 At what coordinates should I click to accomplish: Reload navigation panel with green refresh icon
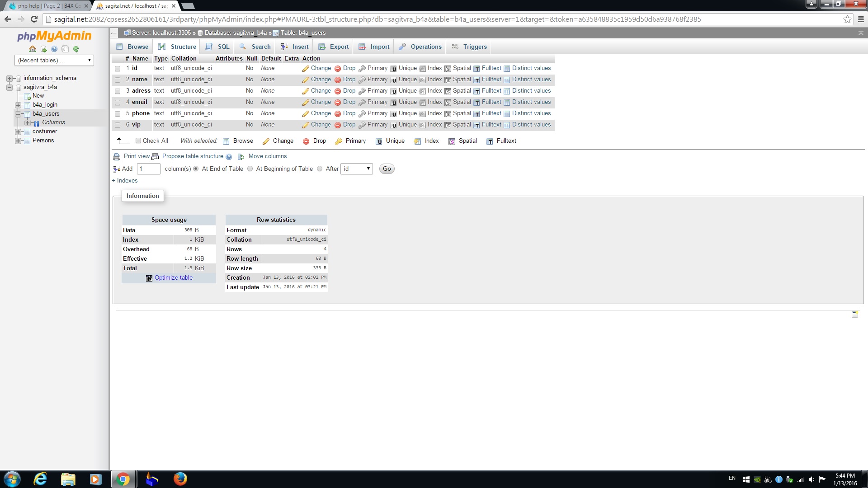(76, 49)
